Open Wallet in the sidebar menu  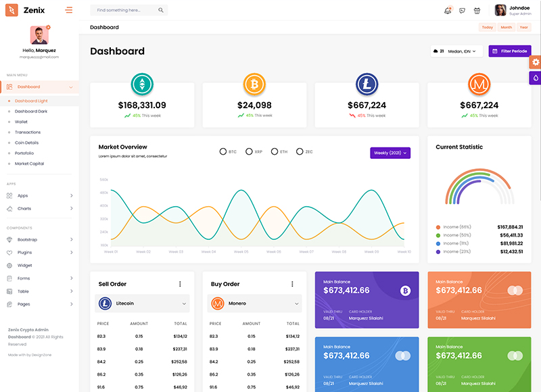point(22,122)
